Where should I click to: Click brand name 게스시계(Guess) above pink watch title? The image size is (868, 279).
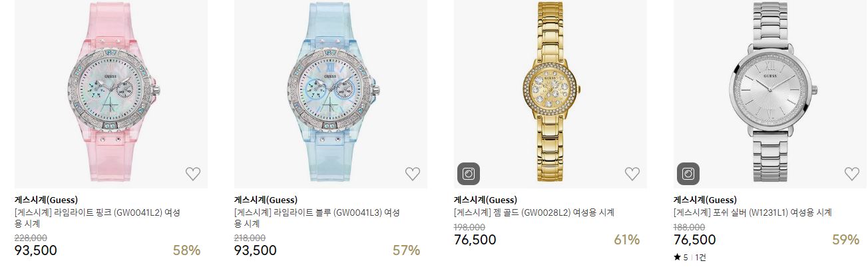point(46,200)
